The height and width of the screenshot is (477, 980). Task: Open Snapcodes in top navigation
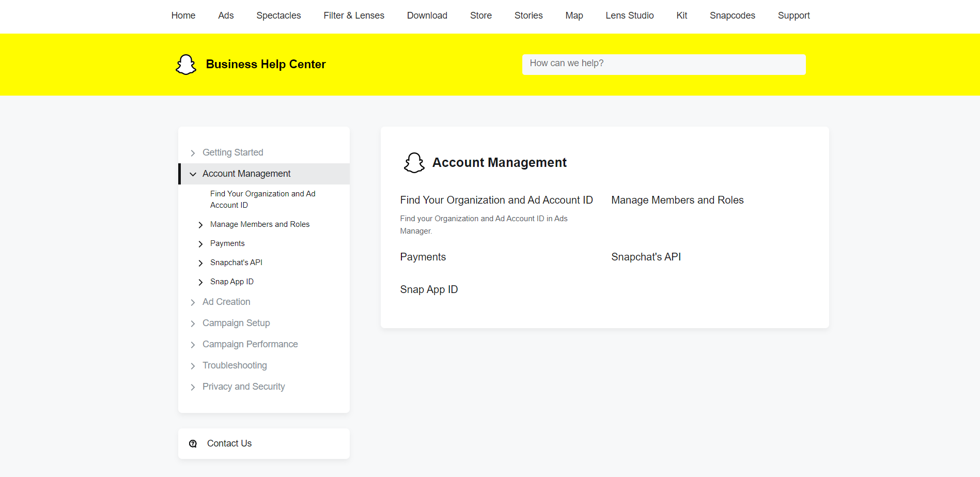(x=733, y=16)
